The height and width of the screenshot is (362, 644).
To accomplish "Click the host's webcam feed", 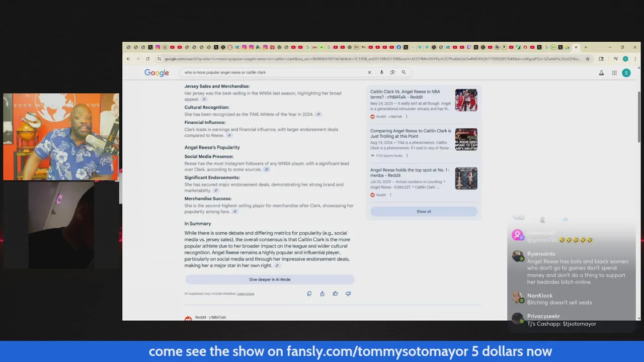I will point(61,137).
